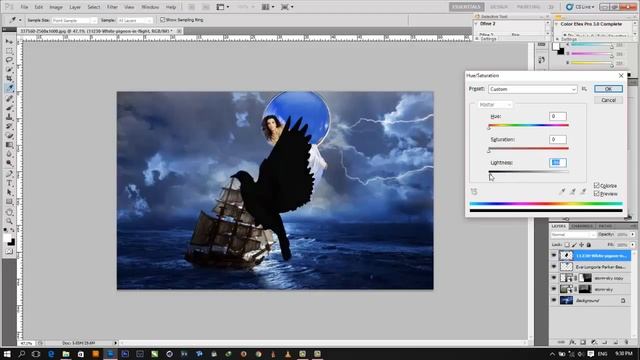The width and height of the screenshot is (640, 360).
Task: Toggle the Colorize checkbox
Action: pyautogui.click(x=596, y=186)
